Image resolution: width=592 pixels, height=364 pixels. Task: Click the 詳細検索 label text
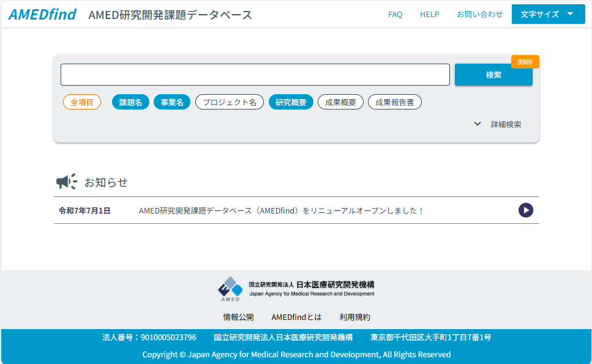coord(506,124)
